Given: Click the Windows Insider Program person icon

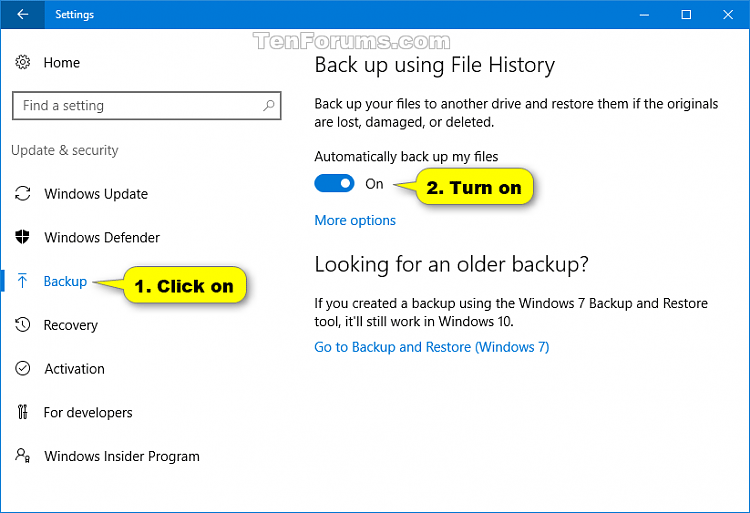Looking at the screenshot, I should click(22, 456).
